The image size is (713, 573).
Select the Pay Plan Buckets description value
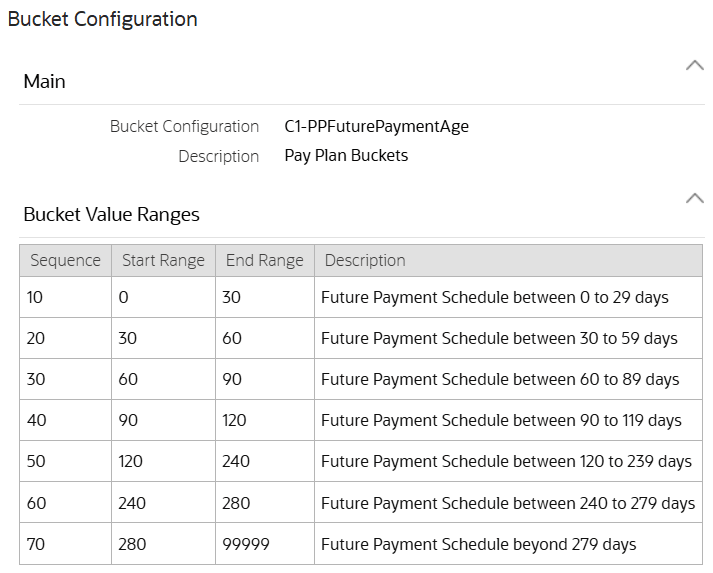346,156
